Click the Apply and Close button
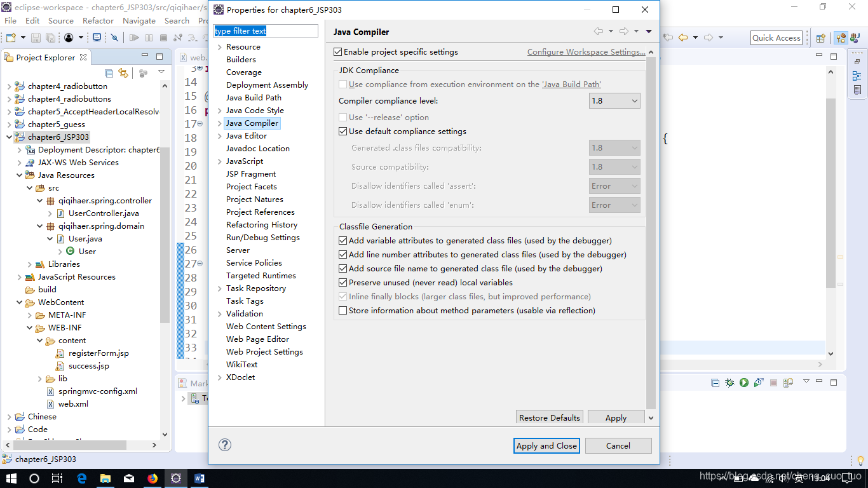The height and width of the screenshot is (488, 868). [547, 446]
